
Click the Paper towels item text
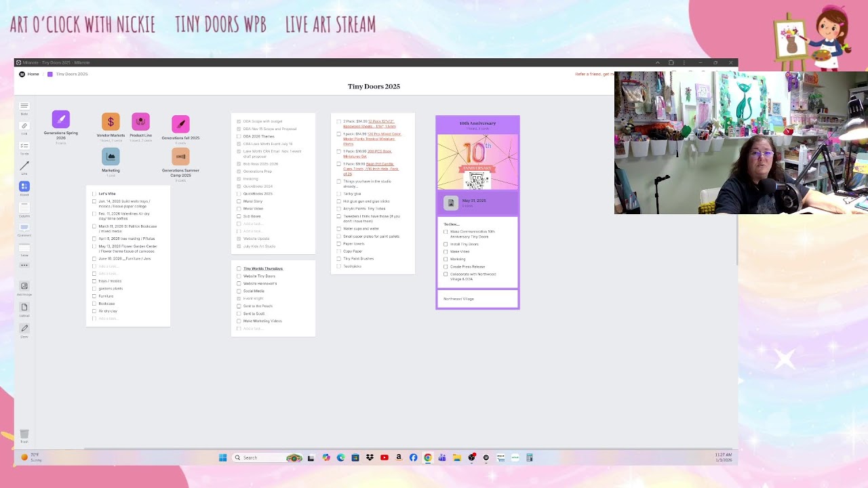coord(353,243)
